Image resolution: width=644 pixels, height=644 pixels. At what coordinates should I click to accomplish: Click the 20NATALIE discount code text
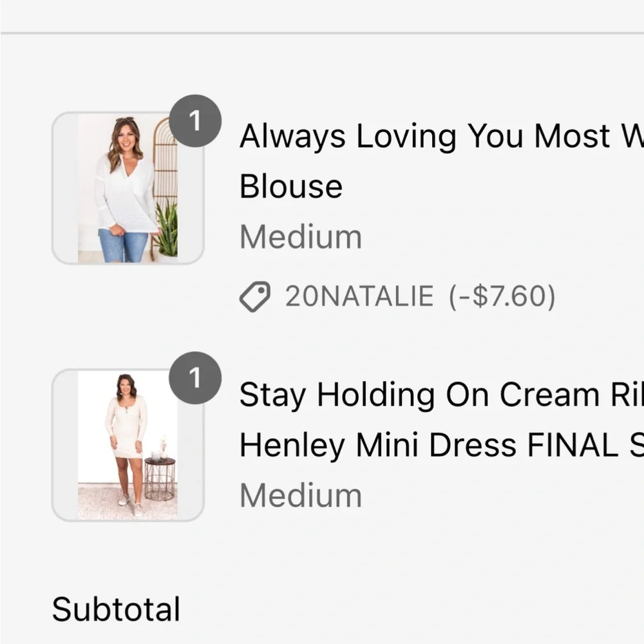point(359,296)
